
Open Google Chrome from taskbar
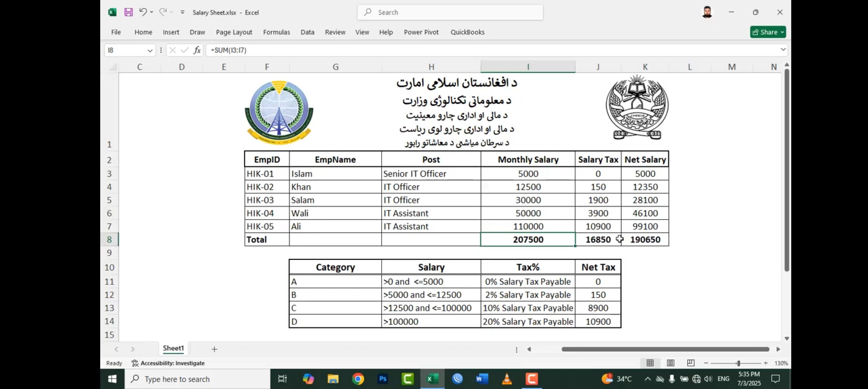(358, 379)
